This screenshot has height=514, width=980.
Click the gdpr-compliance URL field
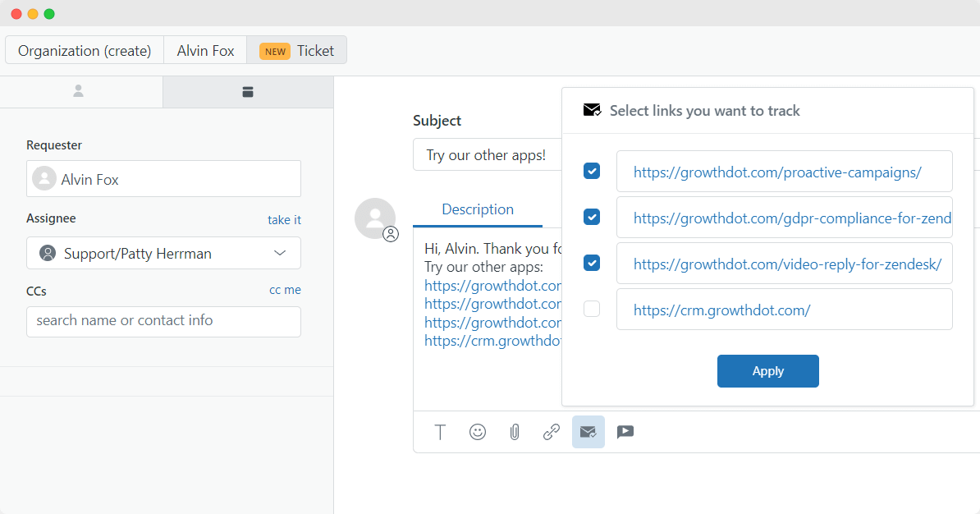[785, 217]
